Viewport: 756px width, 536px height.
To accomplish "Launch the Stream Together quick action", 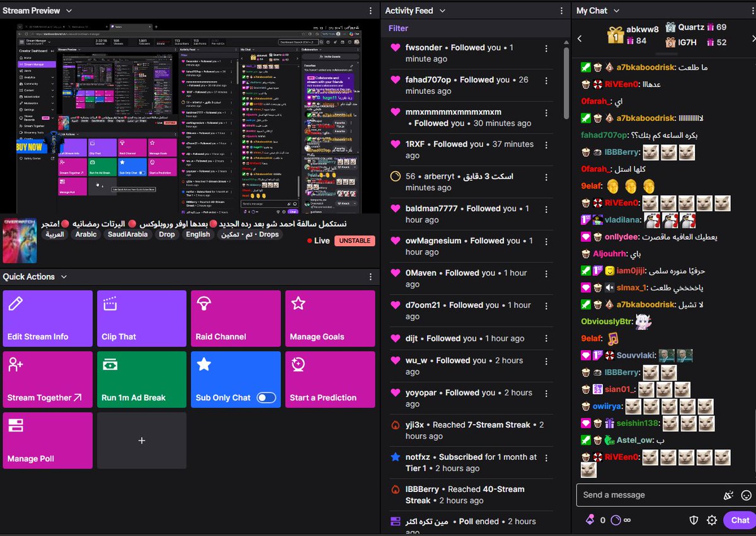I will [x=47, y=379].
